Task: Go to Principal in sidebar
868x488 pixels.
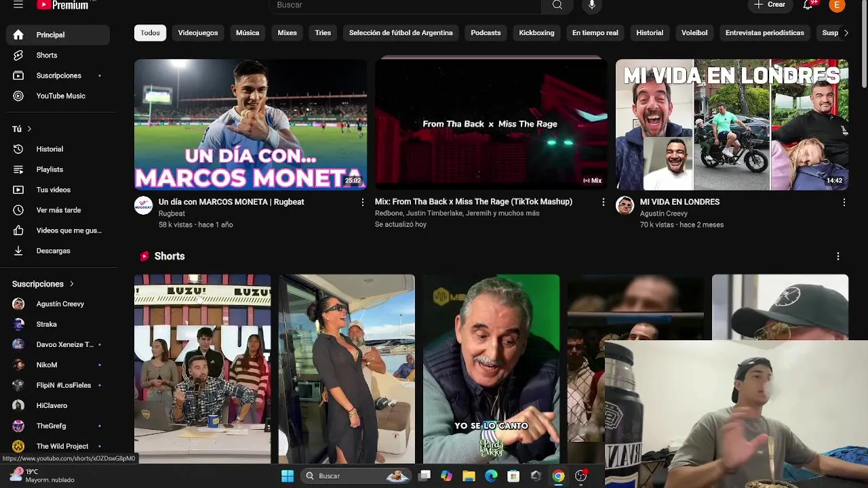Action: coord(58,35)
